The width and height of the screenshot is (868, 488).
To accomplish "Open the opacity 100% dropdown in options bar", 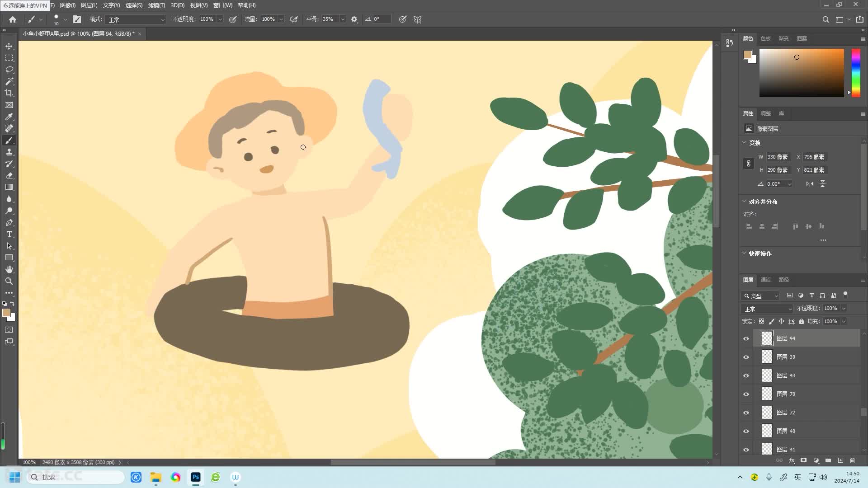I will [220, 19].
